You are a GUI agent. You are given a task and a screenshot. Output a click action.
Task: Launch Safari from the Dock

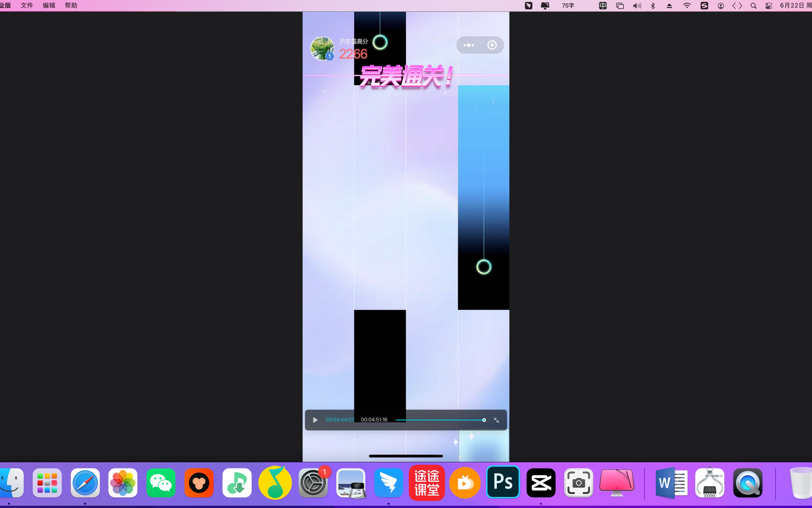point(85,483)
